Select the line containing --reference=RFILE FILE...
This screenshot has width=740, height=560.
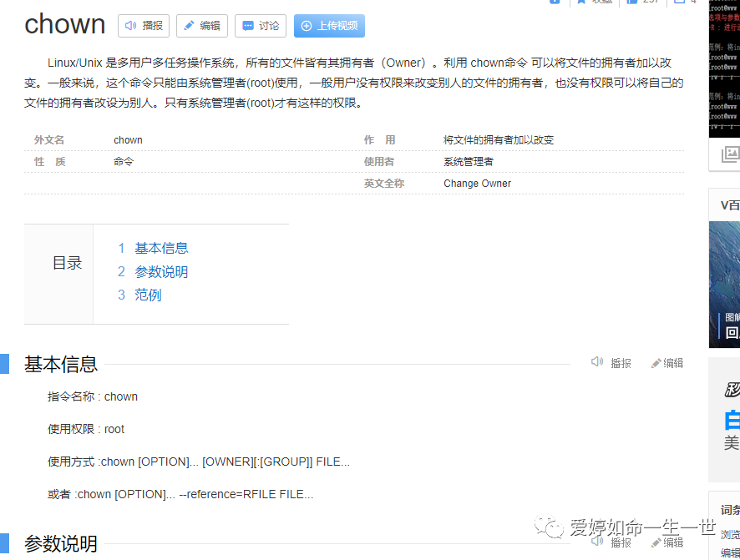(x=180, y=494)
